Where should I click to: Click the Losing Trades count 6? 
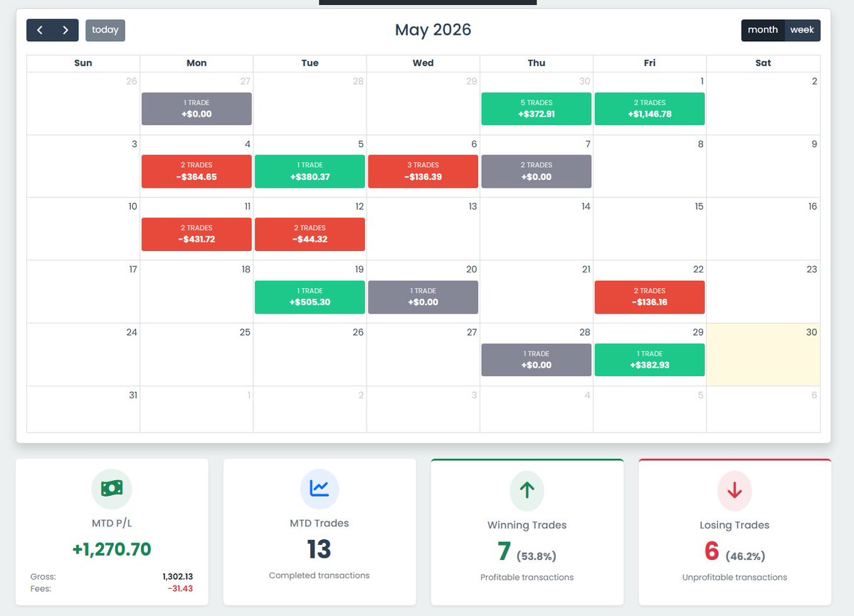(x=712, y=551)
